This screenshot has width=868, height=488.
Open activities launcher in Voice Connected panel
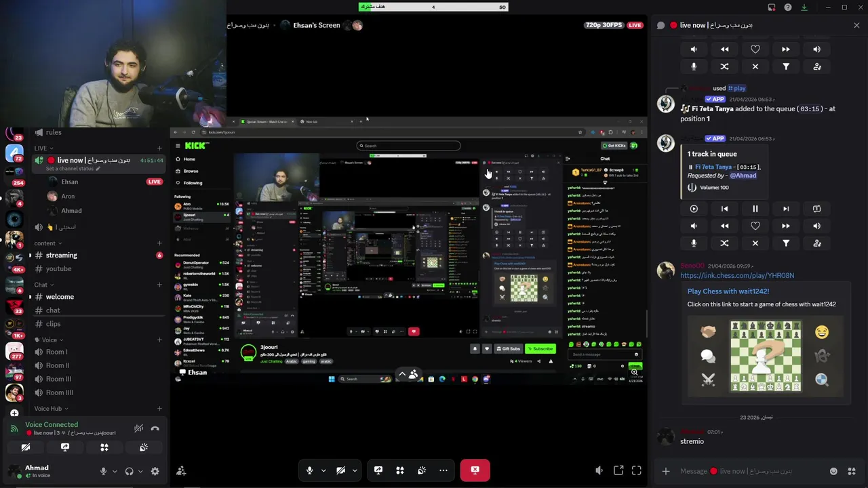tap(104, 447)
